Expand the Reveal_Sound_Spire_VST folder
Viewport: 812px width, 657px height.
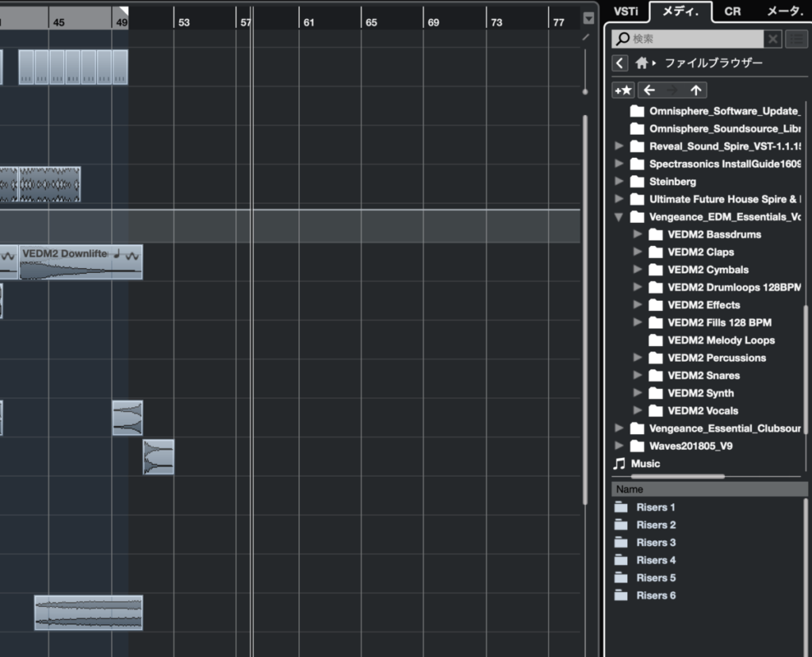point(619,146)
